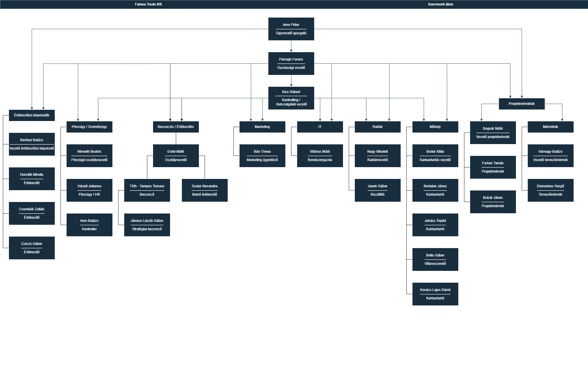Screen dimensions: 588x389
Task: Select Domonkos Gergő Tervezőmérnök node
Action: [551, 190]
